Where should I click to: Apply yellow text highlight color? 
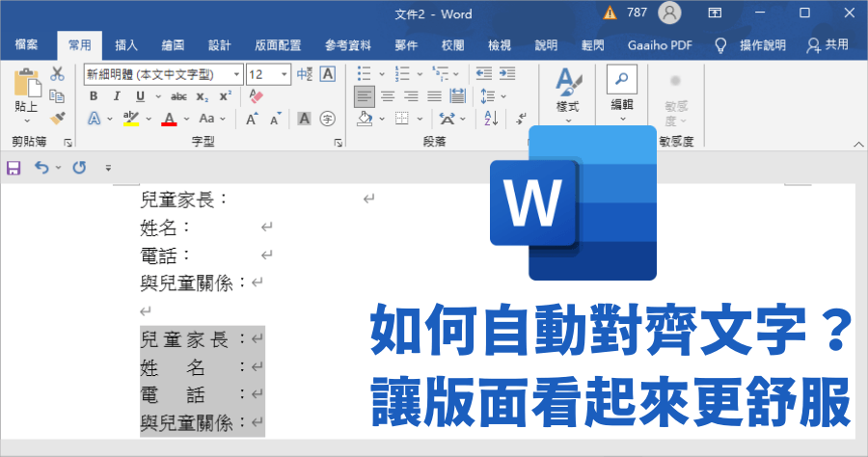click(x=131, y=119)
